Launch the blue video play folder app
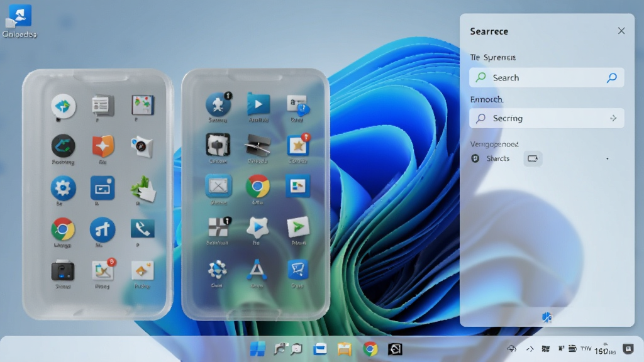This screenshot has height=362, width=644. pos(258,104)
